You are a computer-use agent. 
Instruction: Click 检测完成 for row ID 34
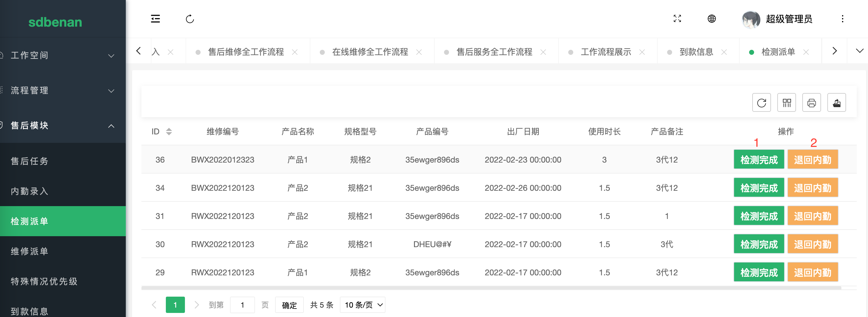759,188
